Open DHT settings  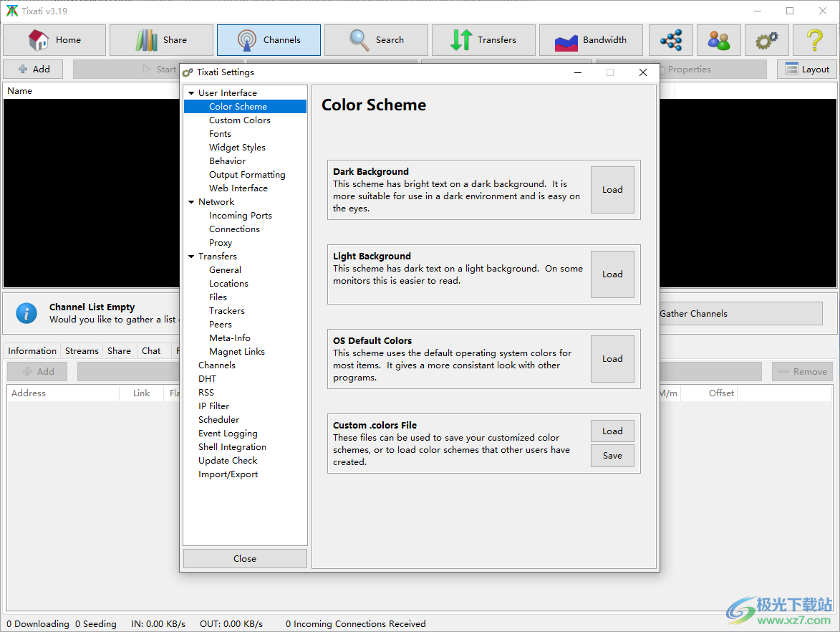click(x=208, y=379)
